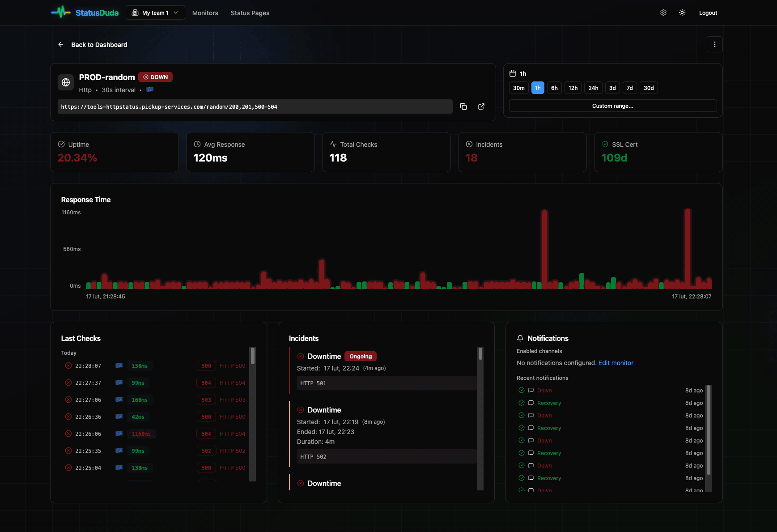Viewport: 777px width, 532px height.
Task: Click the globe icon next to PROD-random
Action: pyautogui.click(x=66, y=82)
